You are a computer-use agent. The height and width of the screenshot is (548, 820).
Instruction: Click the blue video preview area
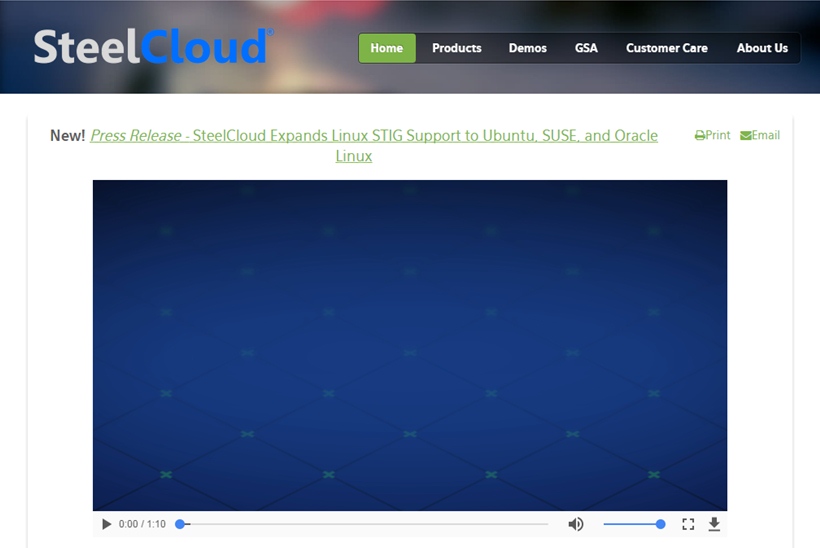pos(409,345)
